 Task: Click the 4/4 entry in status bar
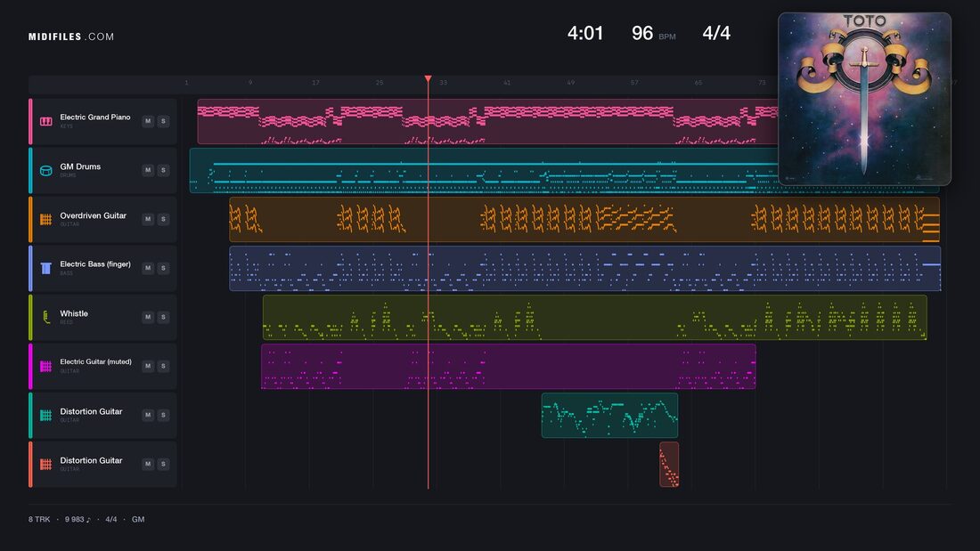[x=111, y=519]
